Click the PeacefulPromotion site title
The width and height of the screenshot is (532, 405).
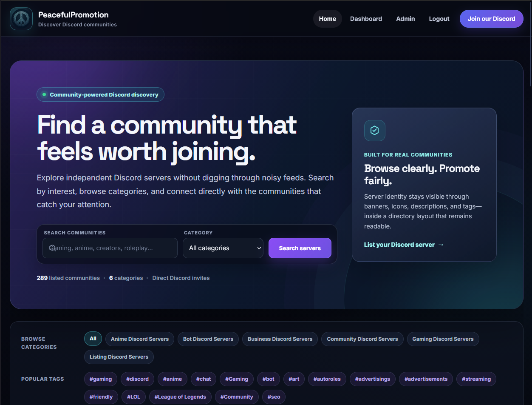coord(74,14)
